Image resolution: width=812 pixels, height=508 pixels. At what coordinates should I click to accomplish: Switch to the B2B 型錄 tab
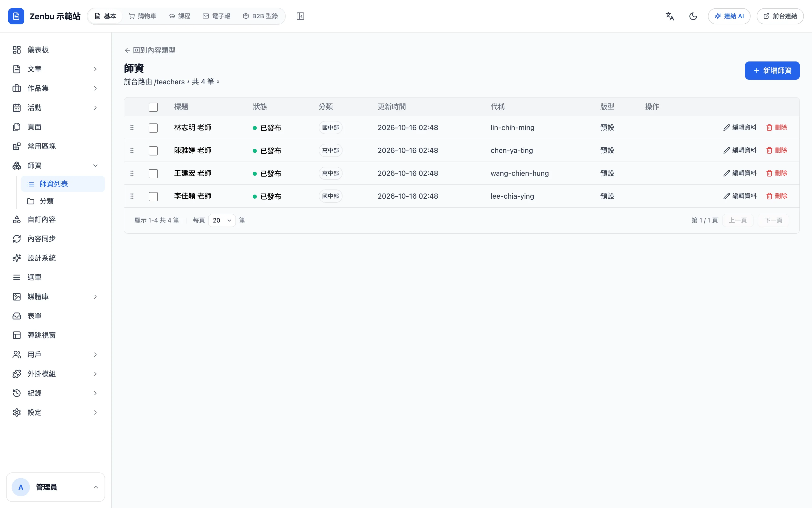point(260,16)
